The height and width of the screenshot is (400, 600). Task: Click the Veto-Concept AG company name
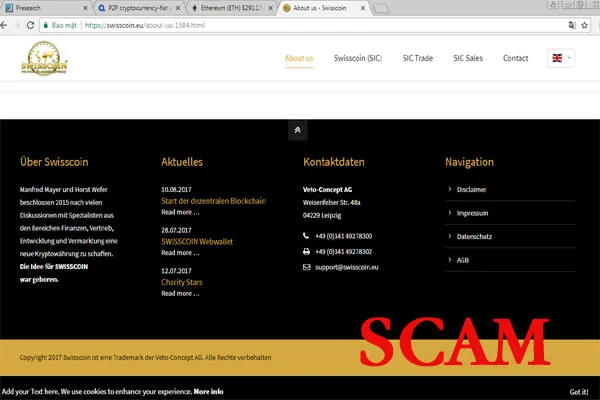(328, 189)
